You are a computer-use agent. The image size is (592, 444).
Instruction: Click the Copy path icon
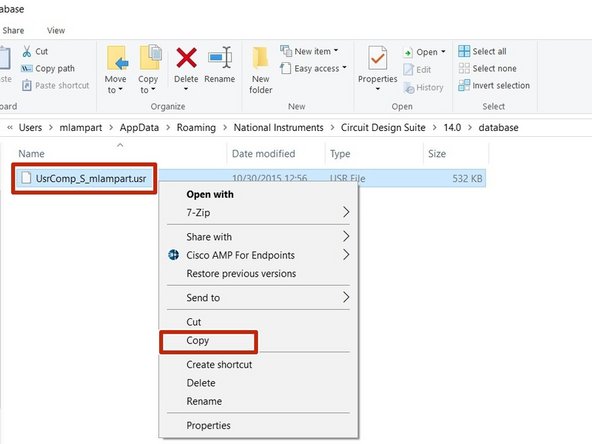[26, 68]
